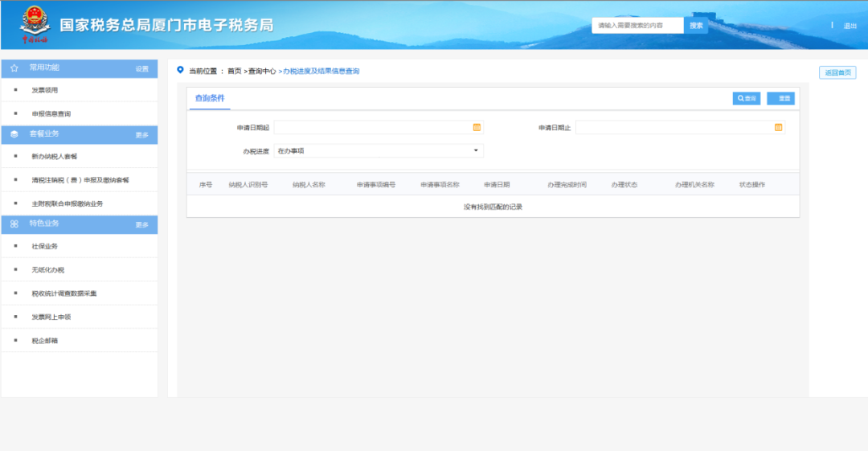Click the 特色业务 section header
The height and width of the screenshot is (451, 868).
79,224
